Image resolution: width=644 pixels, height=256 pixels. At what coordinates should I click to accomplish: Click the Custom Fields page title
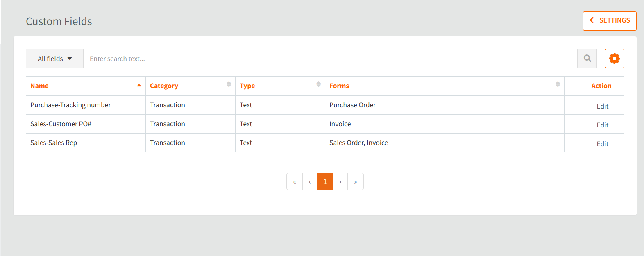(x=59, y=21)
